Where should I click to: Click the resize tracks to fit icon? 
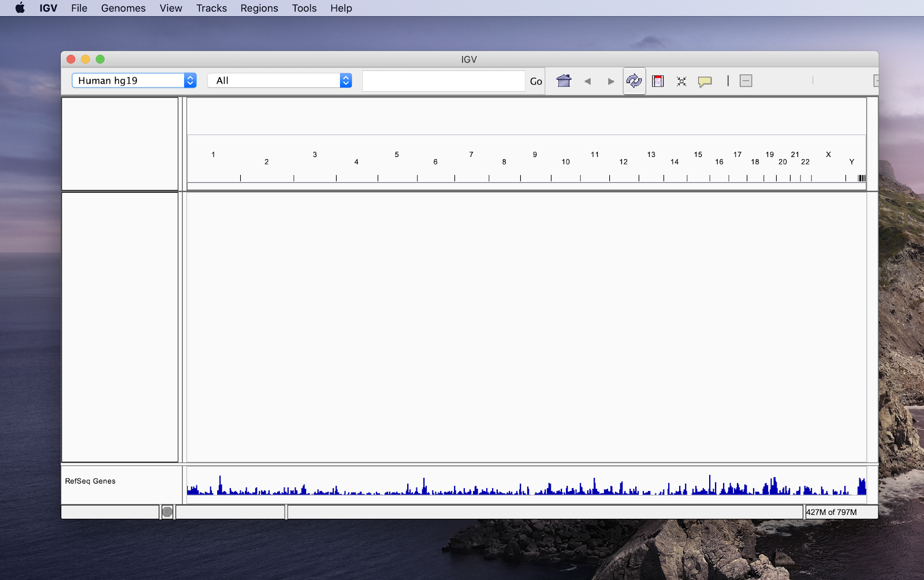coord(681,81)
